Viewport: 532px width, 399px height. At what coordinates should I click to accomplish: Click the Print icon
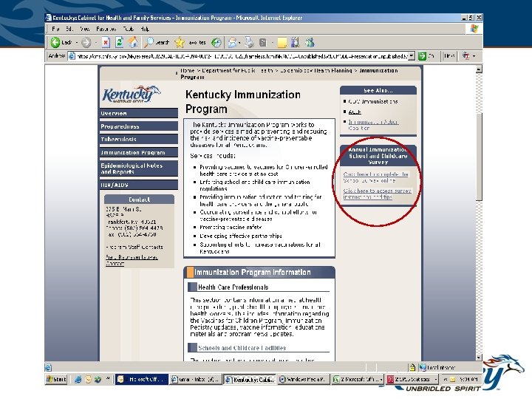click(x=250, y=42)
